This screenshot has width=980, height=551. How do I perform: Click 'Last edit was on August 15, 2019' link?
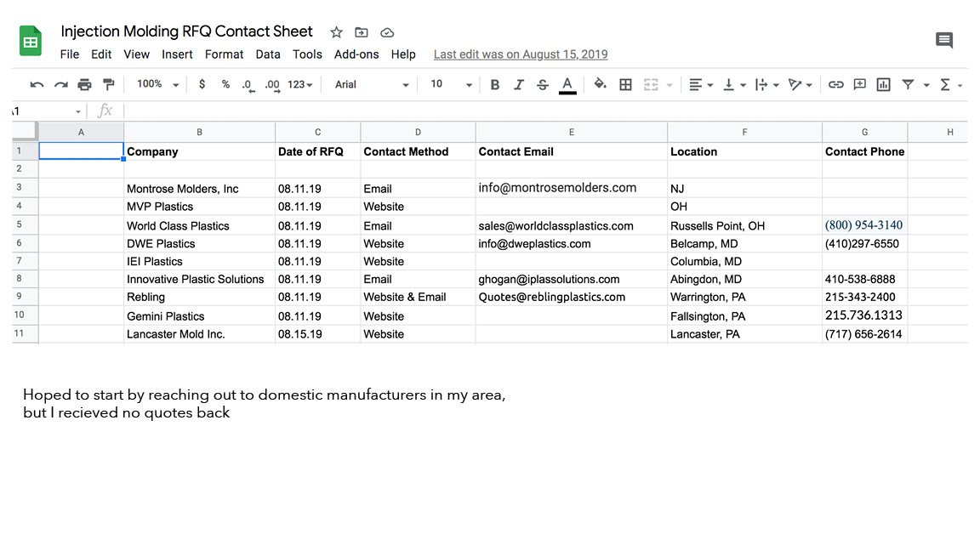pyautogui.click(x=521, y=54)
